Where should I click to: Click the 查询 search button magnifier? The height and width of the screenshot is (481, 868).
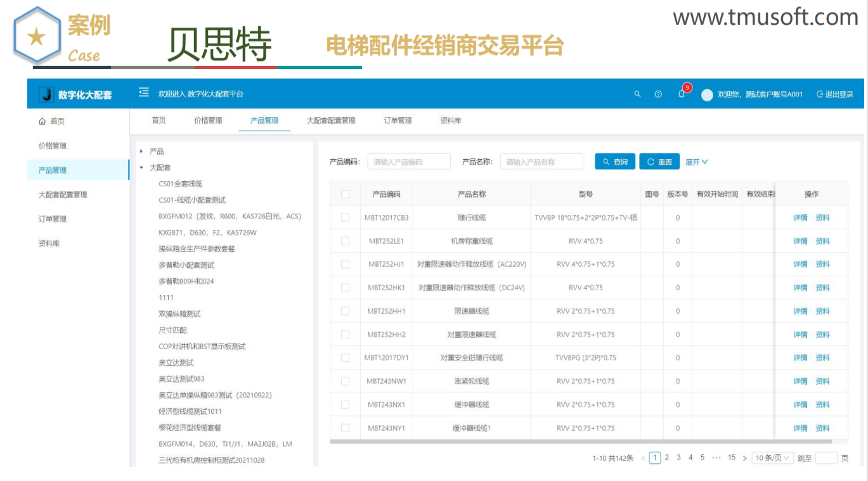click(x=606, y=162)
